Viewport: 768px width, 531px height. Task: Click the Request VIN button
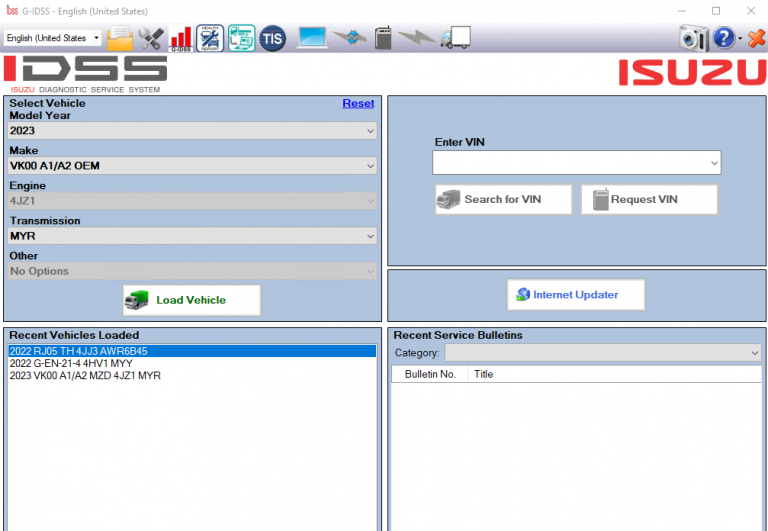click(x=649, y=199)
